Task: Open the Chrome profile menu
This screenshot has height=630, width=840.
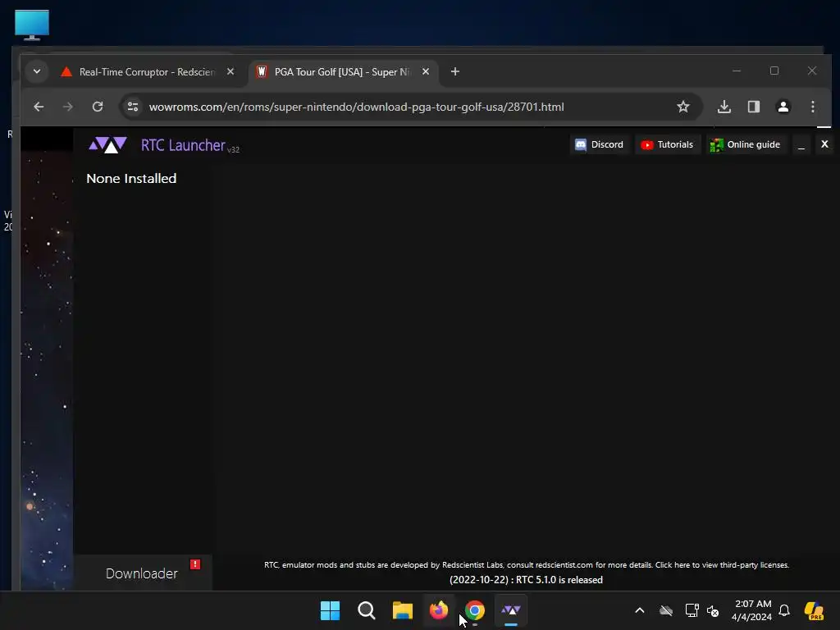Action: coord(783,107)
